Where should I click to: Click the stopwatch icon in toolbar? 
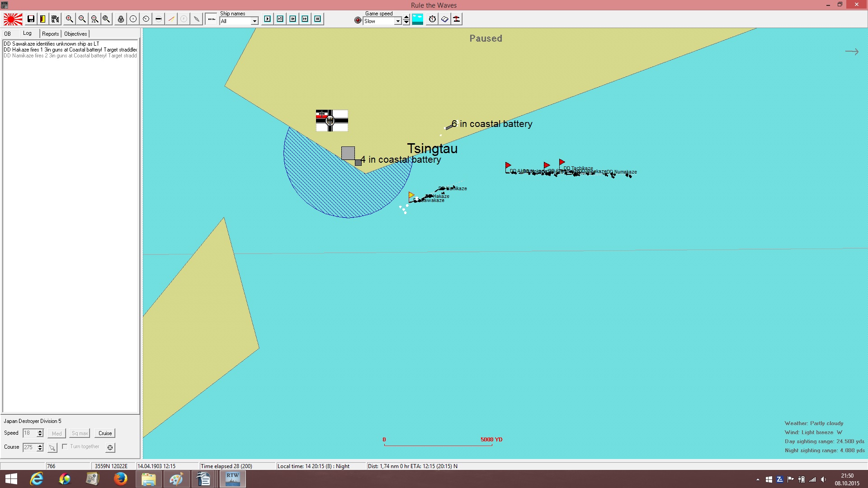(x=432, y=19)
